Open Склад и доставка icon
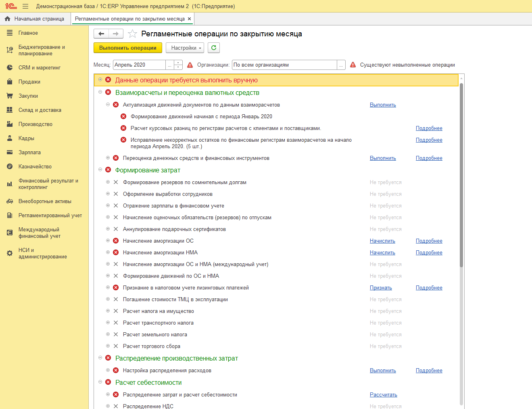 (10, 110)
